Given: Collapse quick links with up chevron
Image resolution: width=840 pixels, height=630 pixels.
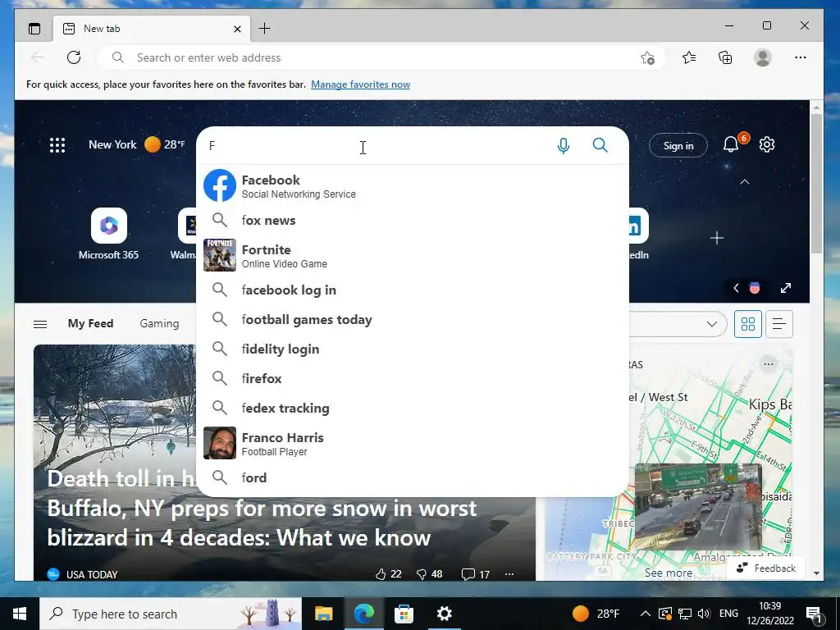Looking at the screenshot, I should pyautogui.click(x=745, y=182).
